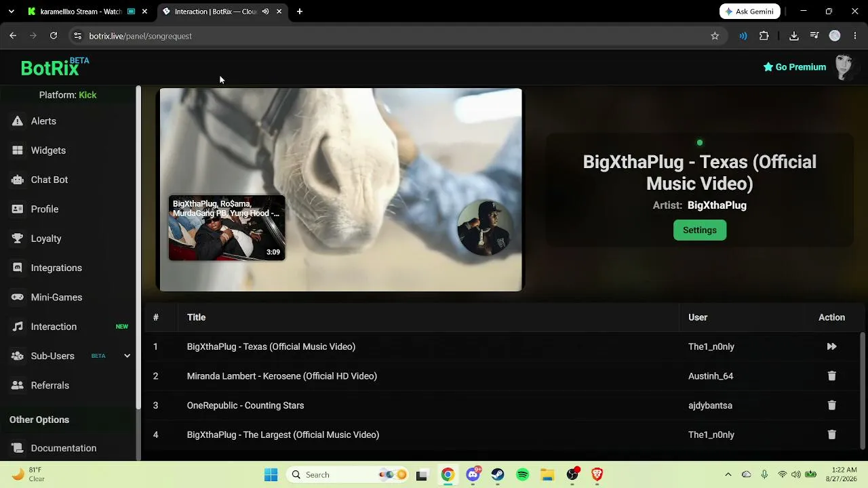
Task: Open the user avatar profile menu
Action: click(844, 67)
